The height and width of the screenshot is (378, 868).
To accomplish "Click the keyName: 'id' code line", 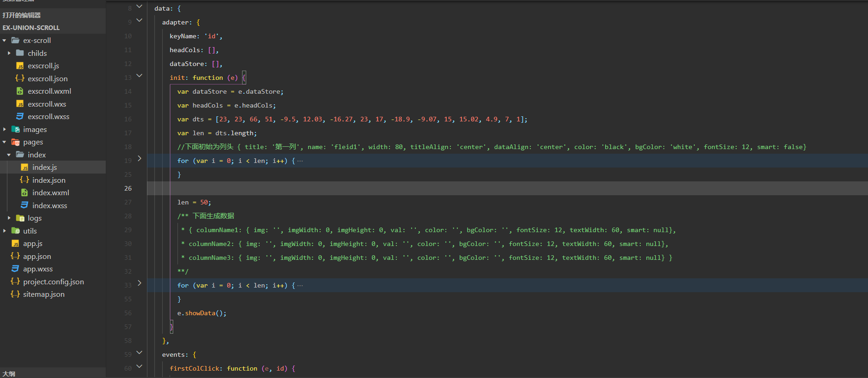I will coord(196,36).
